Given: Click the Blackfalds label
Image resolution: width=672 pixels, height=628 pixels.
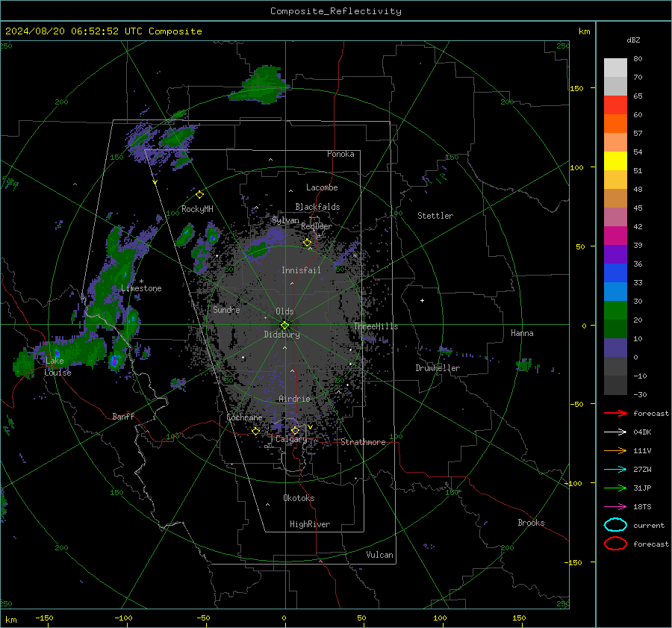Looking at the screenshot, I should (x=317, y=207).
